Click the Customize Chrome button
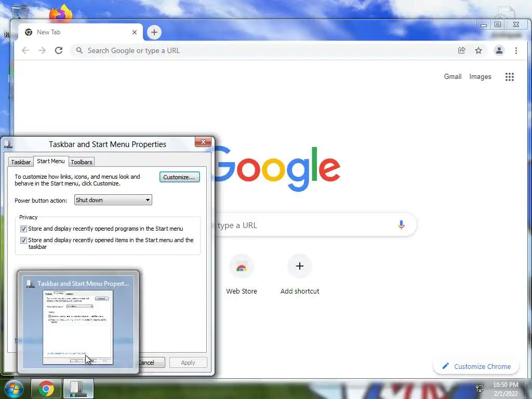The height and width of the screenshot is (399, 532). (x=476, y=366)
